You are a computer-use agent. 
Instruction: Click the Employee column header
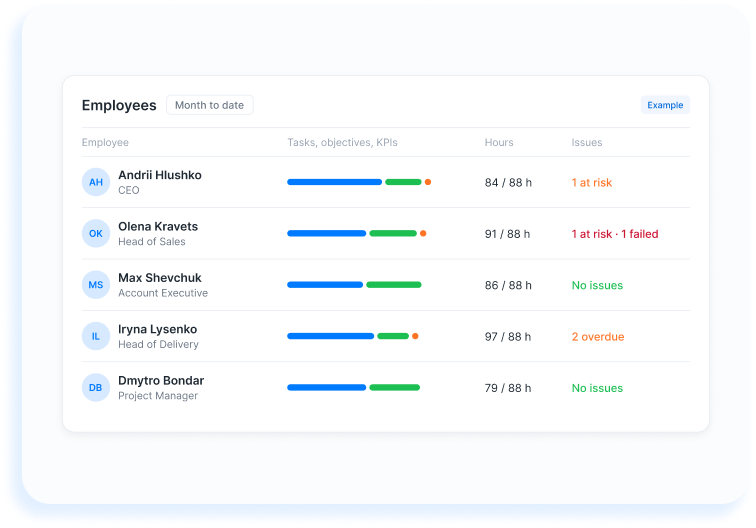pos(105,143)
